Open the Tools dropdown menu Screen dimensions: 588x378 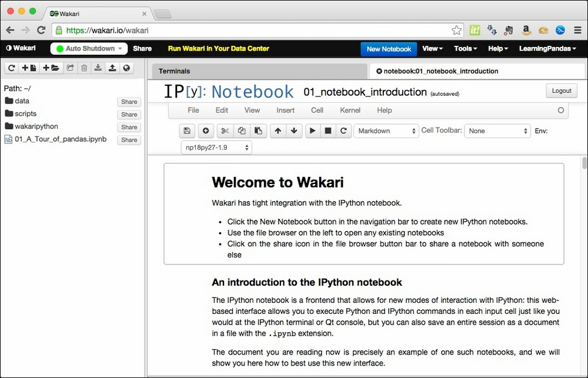465,49
